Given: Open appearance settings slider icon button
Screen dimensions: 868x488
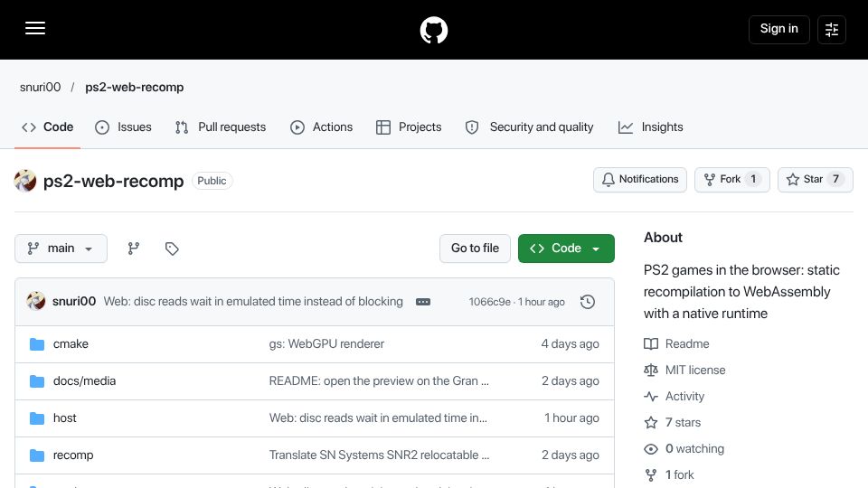Looking at the screenshot, I should click(832, 29).
